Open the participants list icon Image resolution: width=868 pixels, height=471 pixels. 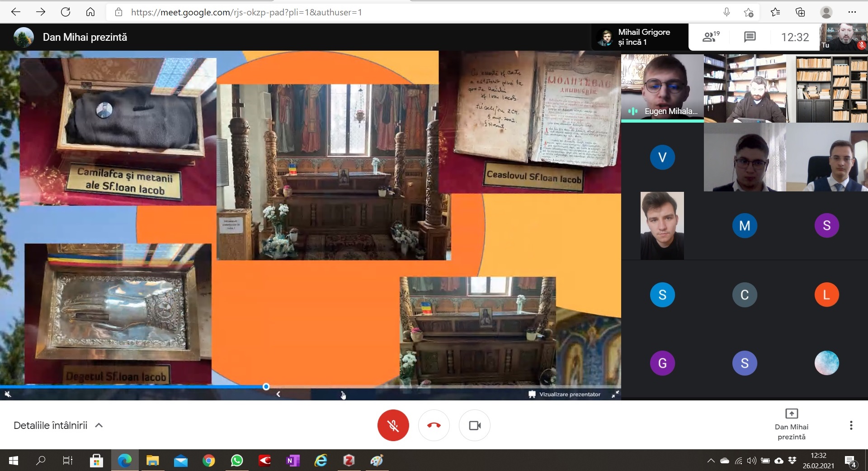710,37
